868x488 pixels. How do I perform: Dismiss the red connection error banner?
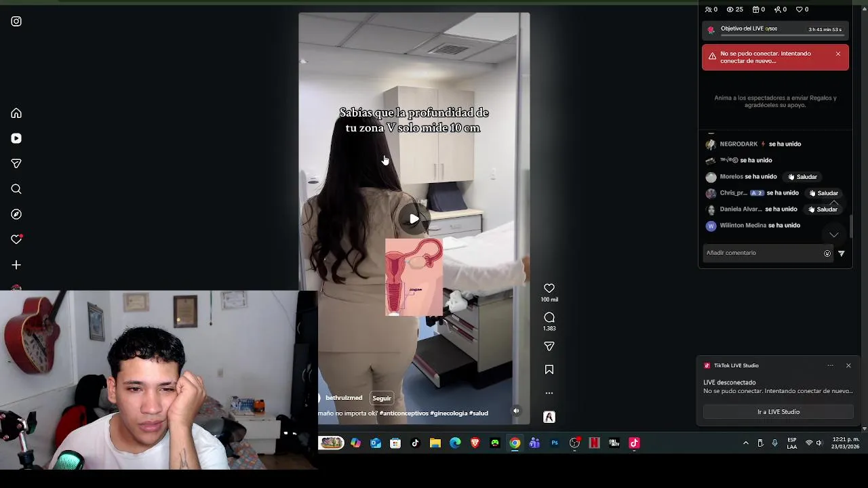coord(838,54)
